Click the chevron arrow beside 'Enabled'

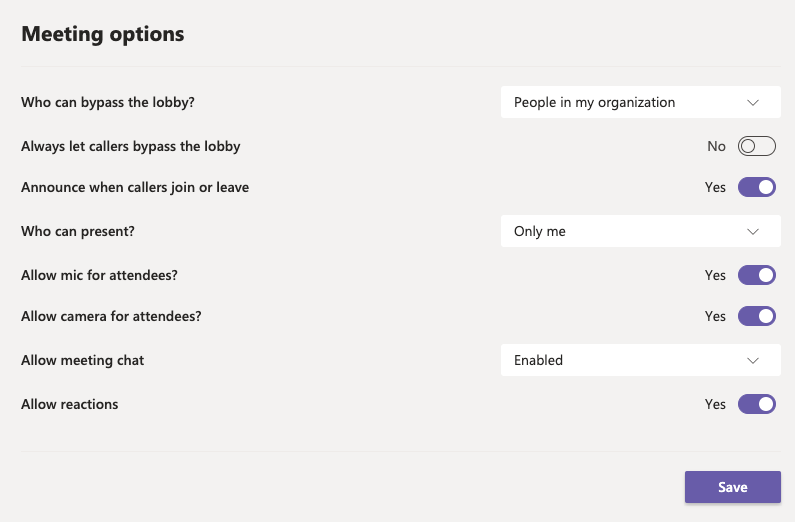pos(753,360)
